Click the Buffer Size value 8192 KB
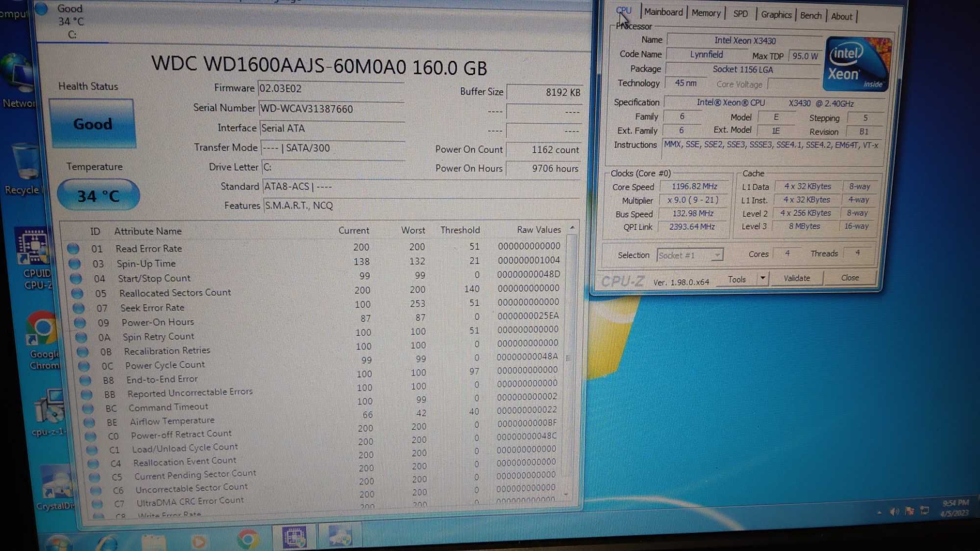The height and width of the screenshot is (551, 980). (x=544, y=92)
